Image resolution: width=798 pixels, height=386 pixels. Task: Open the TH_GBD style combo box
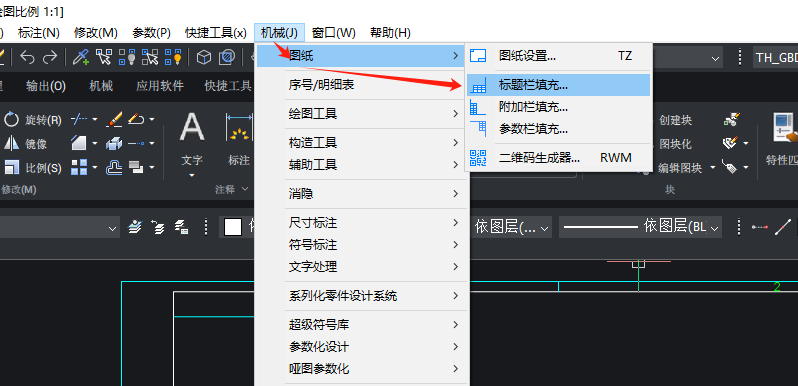[775, 58]
